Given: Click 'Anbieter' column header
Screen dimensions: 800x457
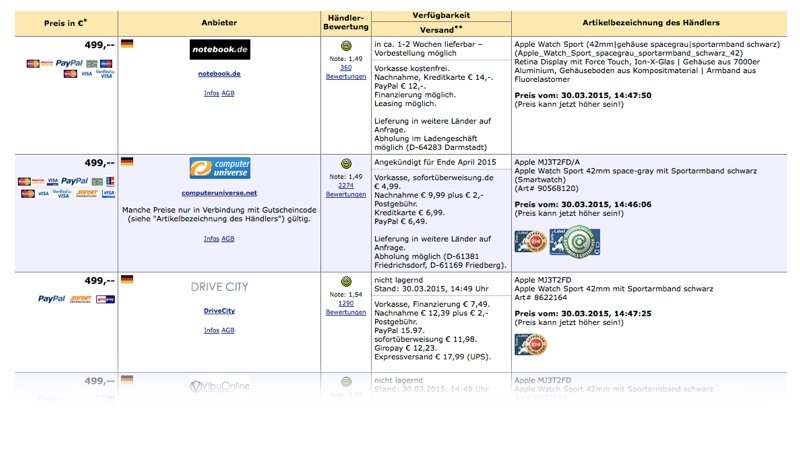Looking at the screenshot, I should (x=219, y=22).
